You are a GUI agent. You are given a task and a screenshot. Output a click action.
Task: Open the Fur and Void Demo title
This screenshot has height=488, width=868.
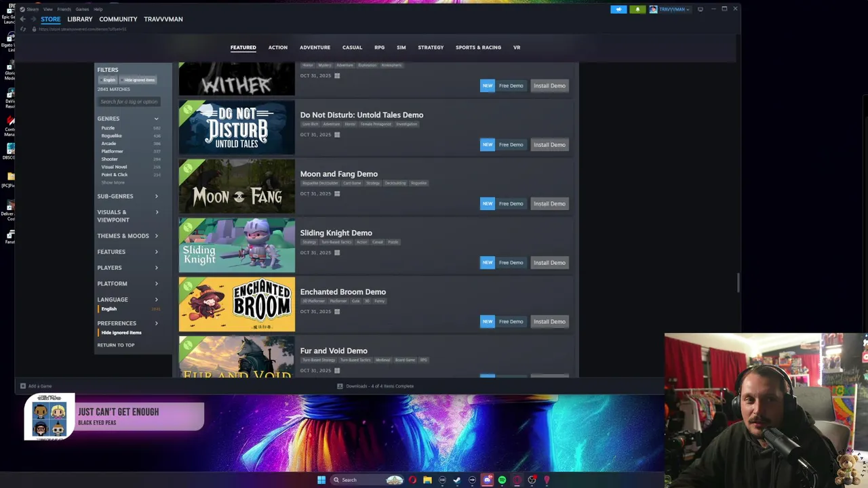point(334,351)
